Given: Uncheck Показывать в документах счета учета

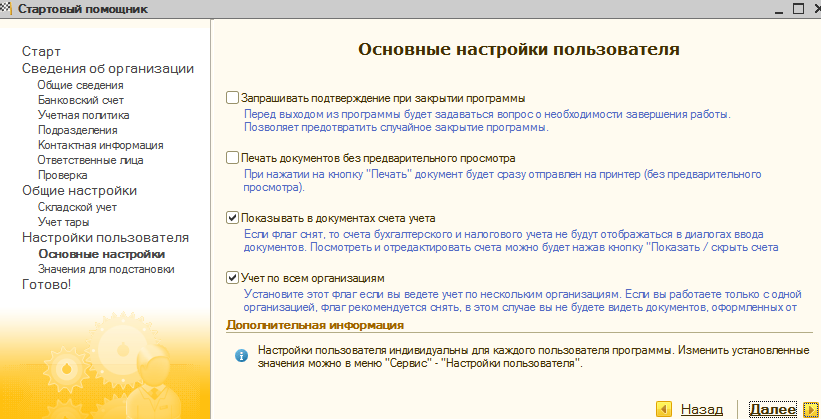Looking at the screenshot, I should pyautogui.click(x=232, y=218).
